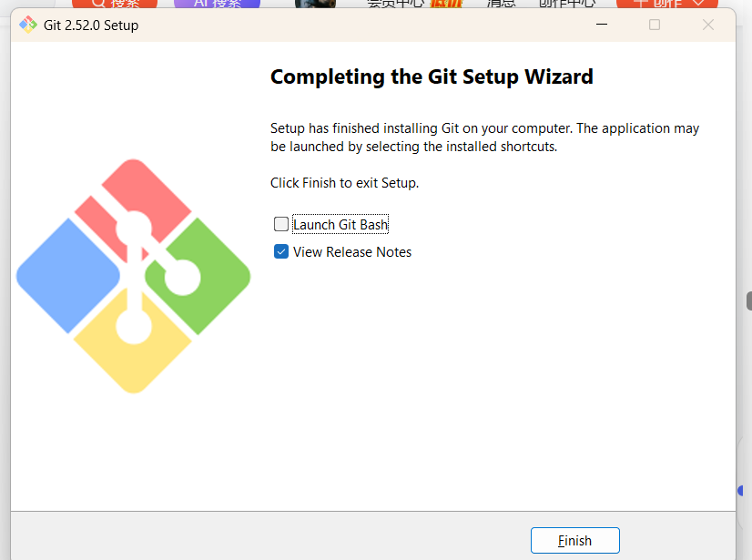Click the gray scrollbar thumb at the right edge
This screenshot has height=560, width=752.
[749, 300]
